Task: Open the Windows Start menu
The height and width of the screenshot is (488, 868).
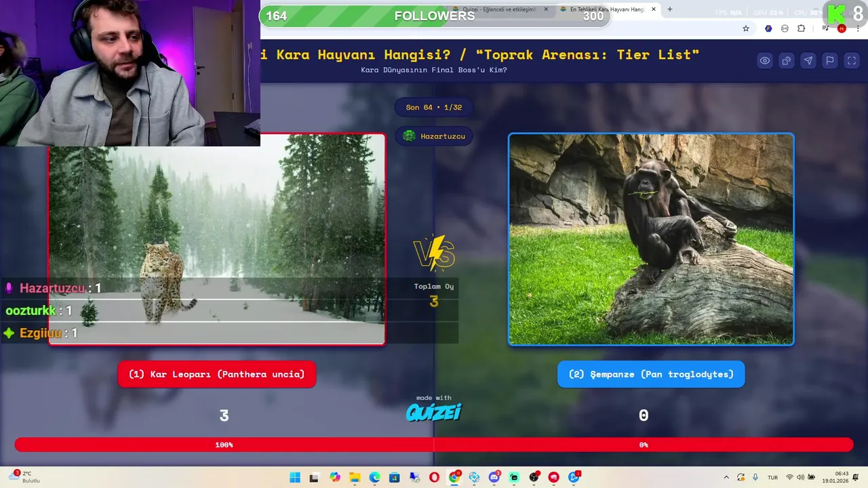Action: [295, 477]
